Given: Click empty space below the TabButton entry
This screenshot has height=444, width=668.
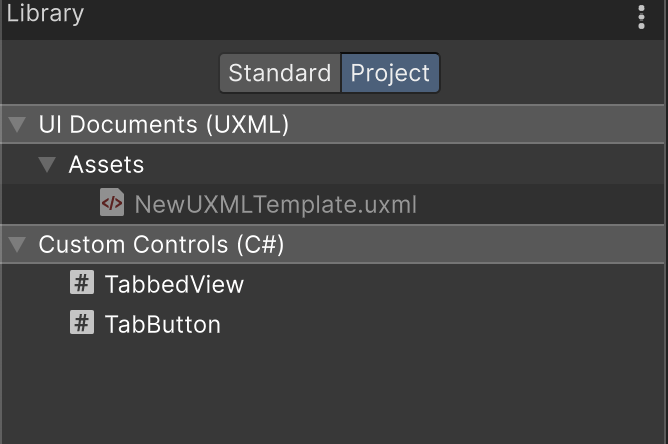Looking at the screenshot, I should (x=332, y=388).
